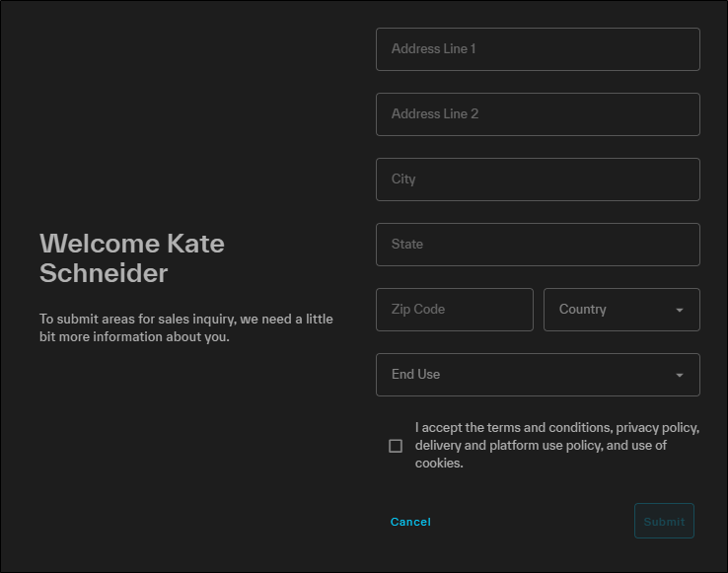
Task: Focus the Address Line 2 input
Action: pos(538,114)
